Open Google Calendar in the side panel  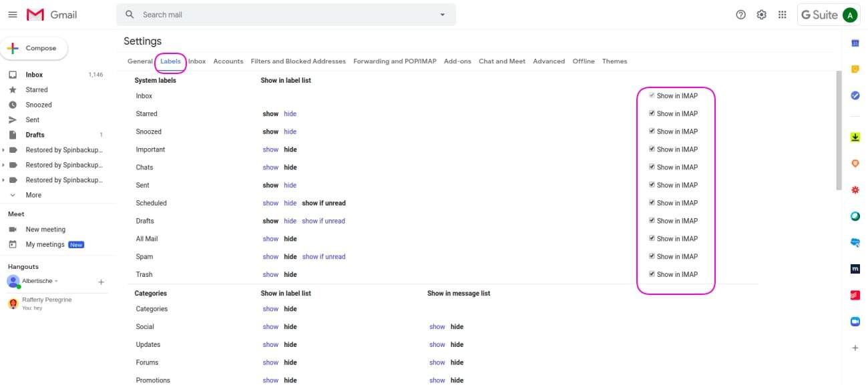coord(855,41)
